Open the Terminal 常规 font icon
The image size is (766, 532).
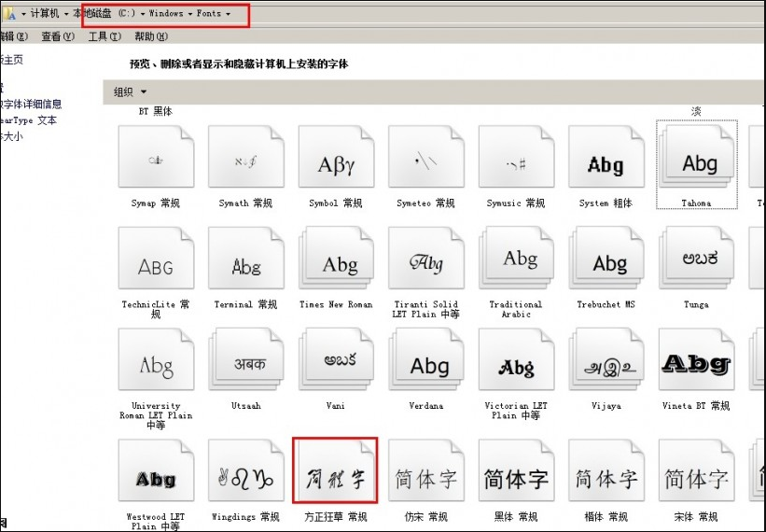click(x=245, y=258)
